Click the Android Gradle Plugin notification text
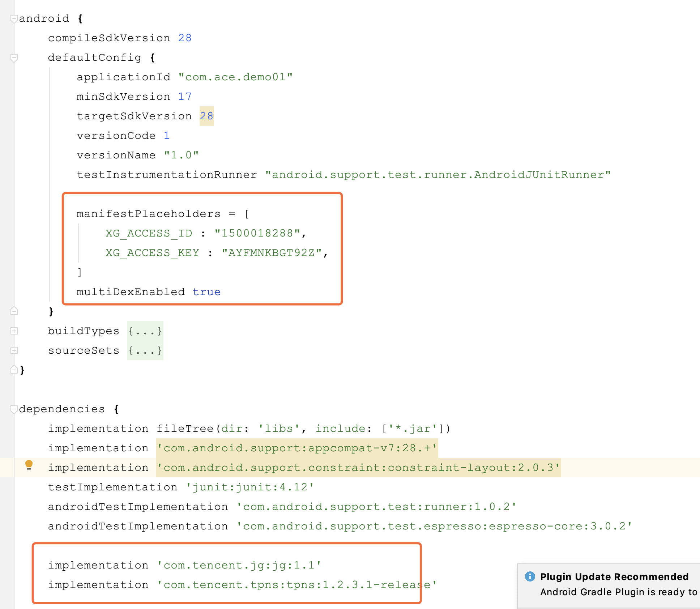This screenshot has width=700, height=609. (x=618, y=592)
